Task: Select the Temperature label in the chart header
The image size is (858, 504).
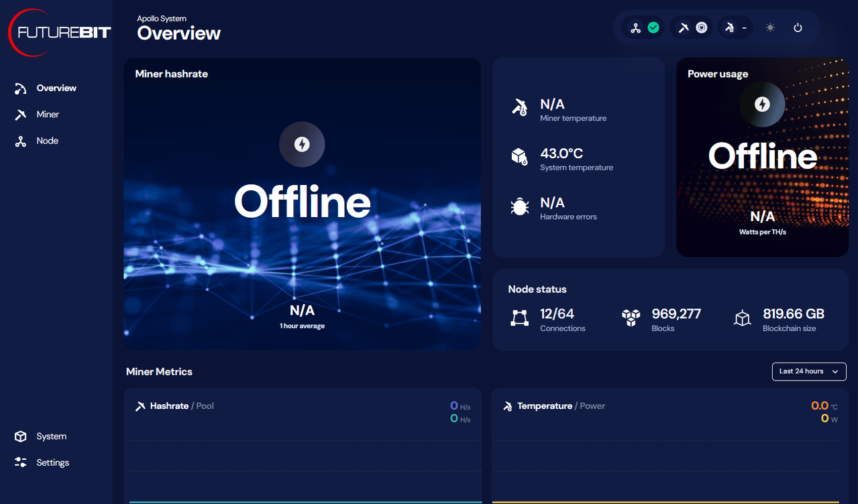Action: click(545, 406)
